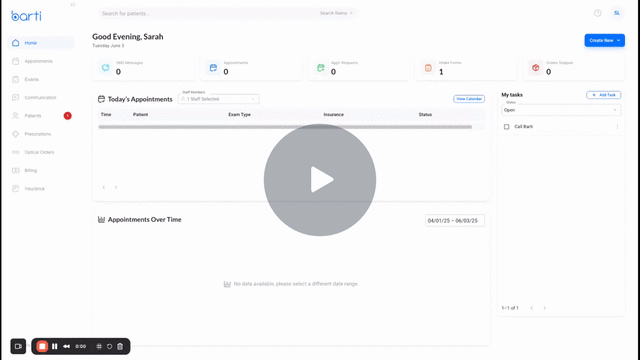Delete recording with the trash icon

click(120, 347)
